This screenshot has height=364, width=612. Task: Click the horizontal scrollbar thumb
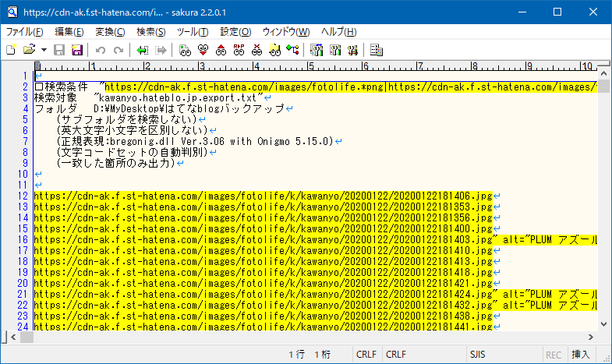click(27, 337)
